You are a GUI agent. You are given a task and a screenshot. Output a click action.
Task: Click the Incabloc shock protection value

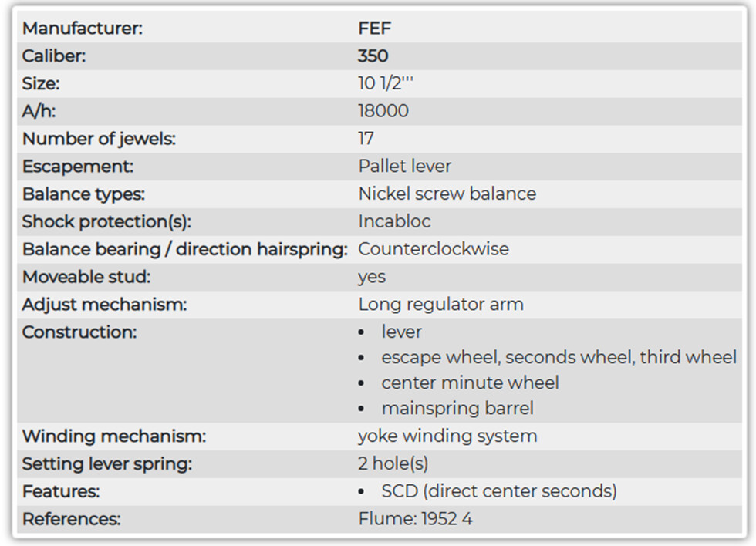click(394, 221)
